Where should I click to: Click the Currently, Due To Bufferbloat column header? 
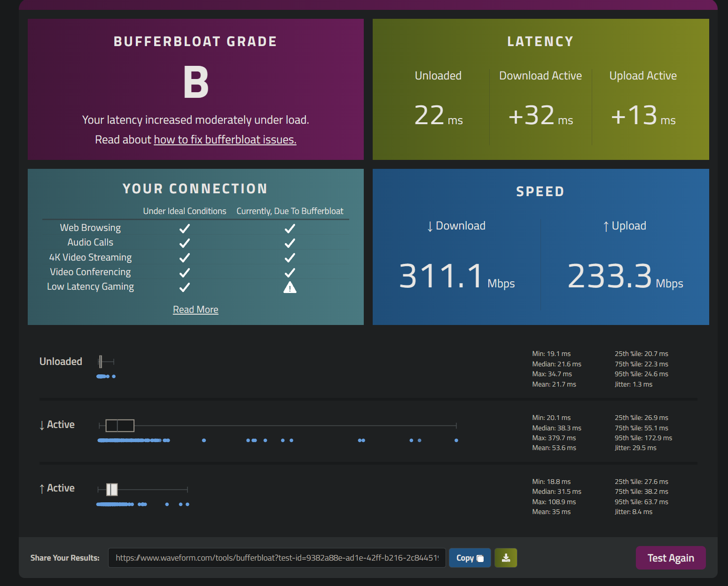click(x=290, y=211)
